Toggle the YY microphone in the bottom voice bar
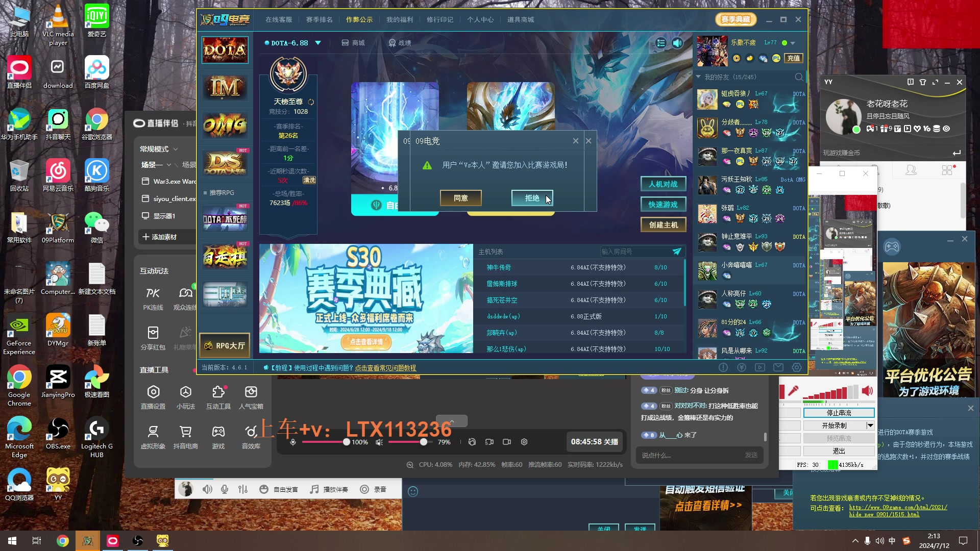The width and height of the screenshot is (980, 551). click(225, 489)
